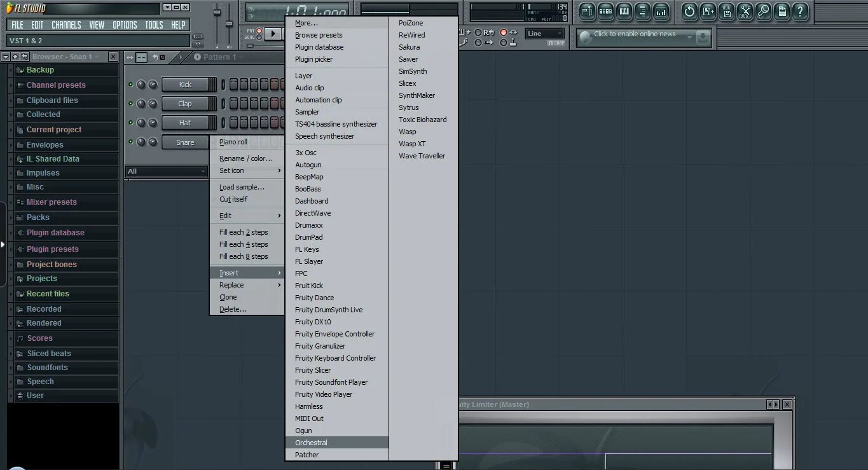The image size is (868, 470).
Task: Click the undo history circular arrow icon
Action: [x=690, y=11]
